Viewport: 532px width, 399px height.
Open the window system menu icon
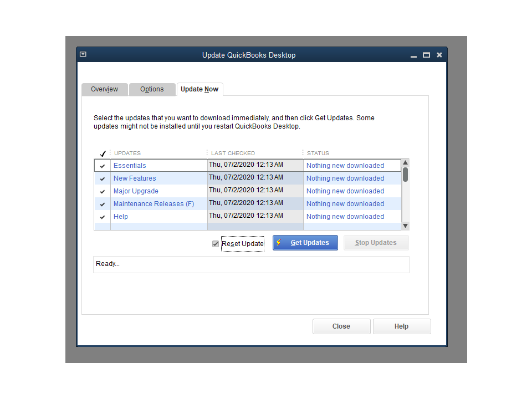pyautogui.click(x=83, y=54)
